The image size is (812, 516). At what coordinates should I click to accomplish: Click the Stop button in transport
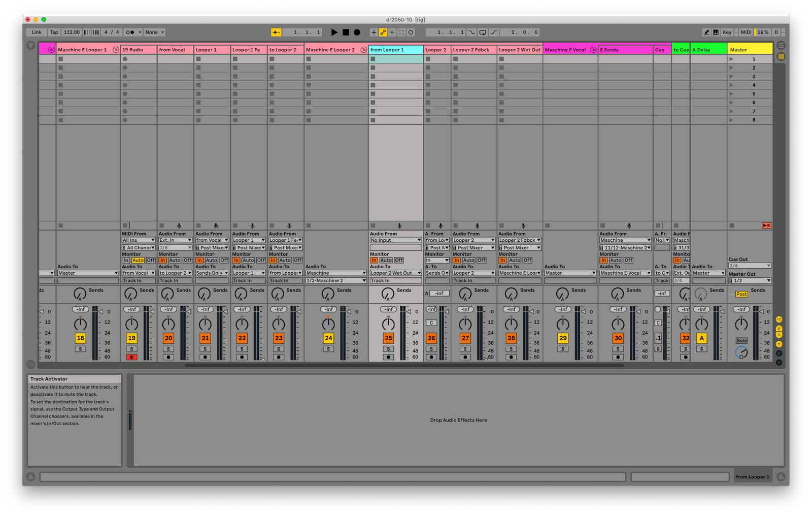[346, 33]
